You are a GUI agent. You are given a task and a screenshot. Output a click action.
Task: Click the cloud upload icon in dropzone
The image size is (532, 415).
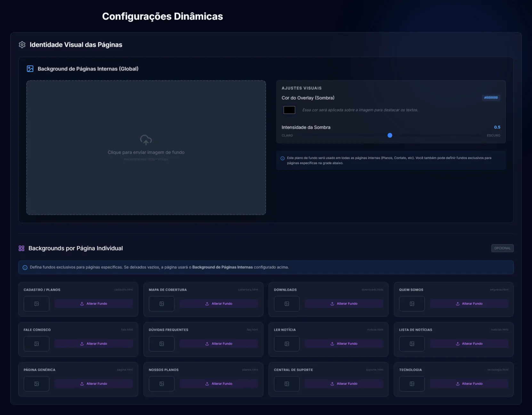click(146, 140)
